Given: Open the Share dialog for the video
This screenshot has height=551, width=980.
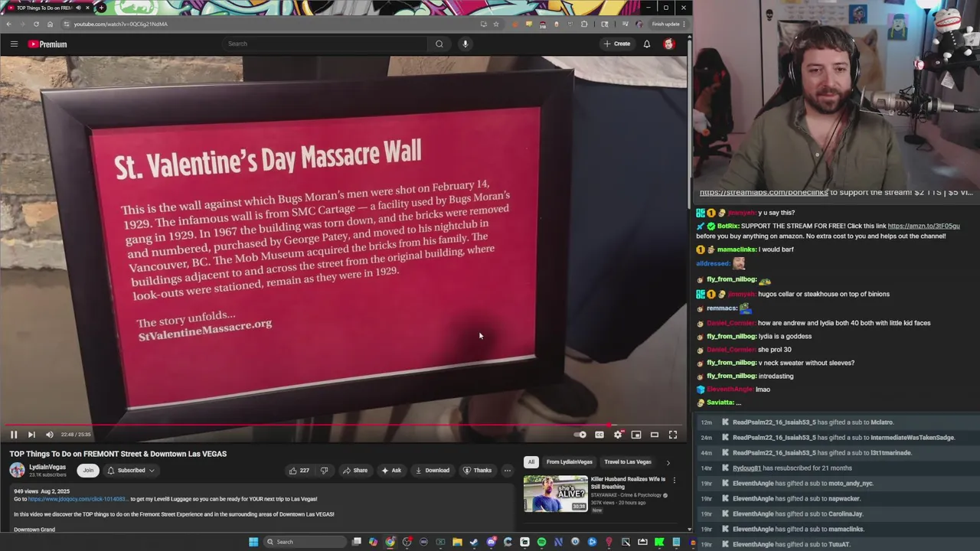Looking at the screenshot, I should click(355, 471).
